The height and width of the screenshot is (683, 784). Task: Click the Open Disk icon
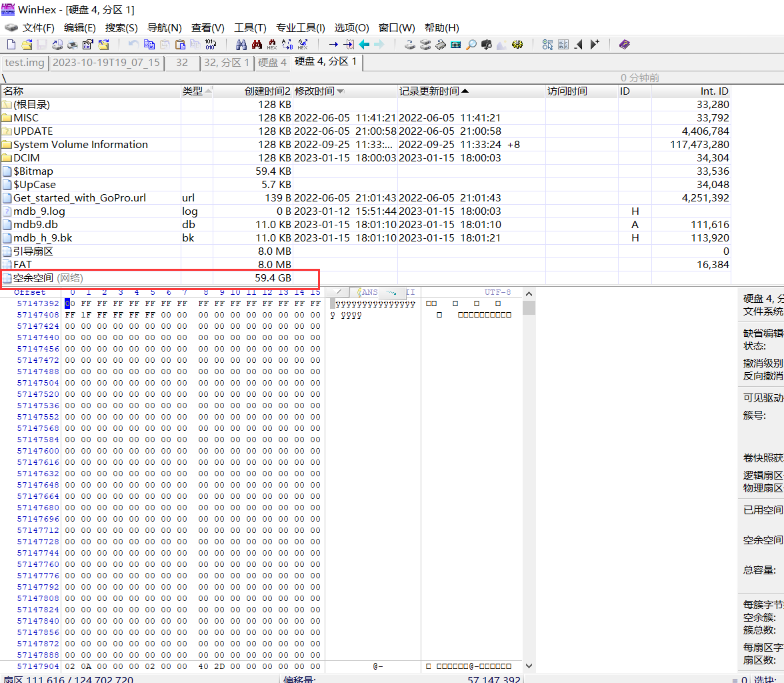click(410, 45)
